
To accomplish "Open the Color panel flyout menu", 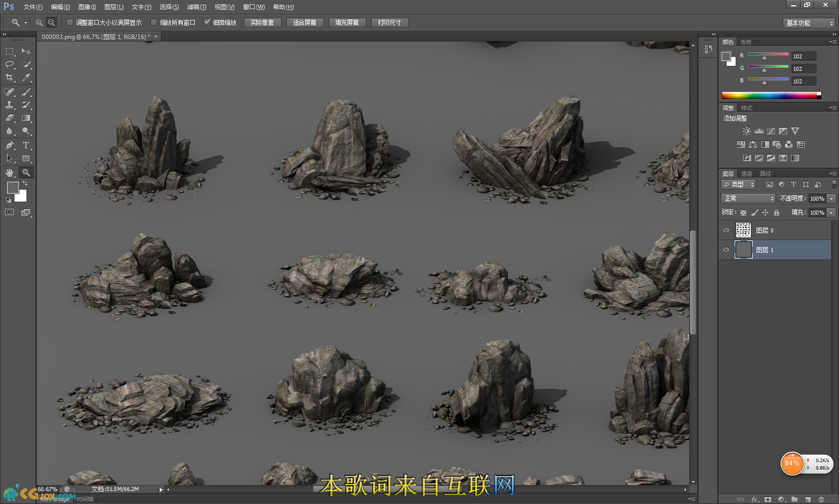I will click(833, 42).
